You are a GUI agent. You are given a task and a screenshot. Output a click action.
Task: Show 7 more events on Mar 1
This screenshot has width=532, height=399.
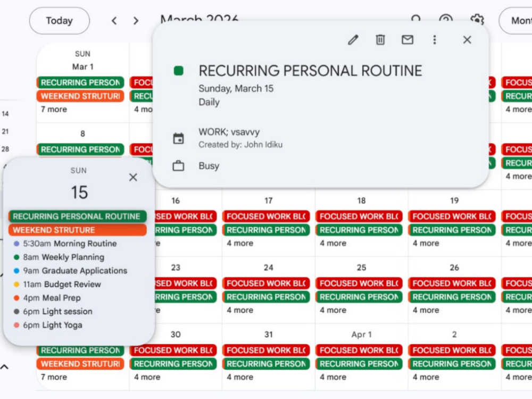click(x=54, y=109)
